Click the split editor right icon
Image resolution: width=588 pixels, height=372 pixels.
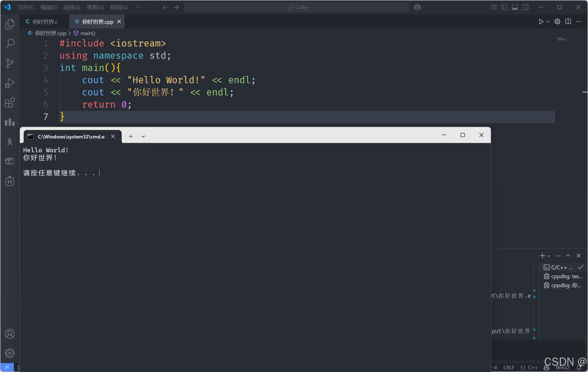[568, 21]
